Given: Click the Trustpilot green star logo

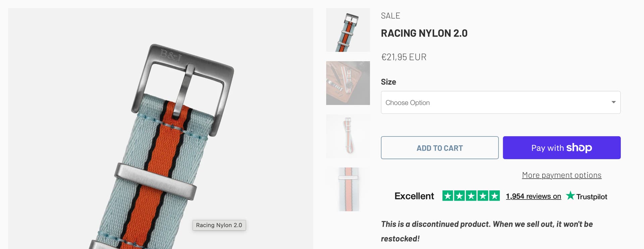Looking at the screenshot, I should [x=570, y=195].
